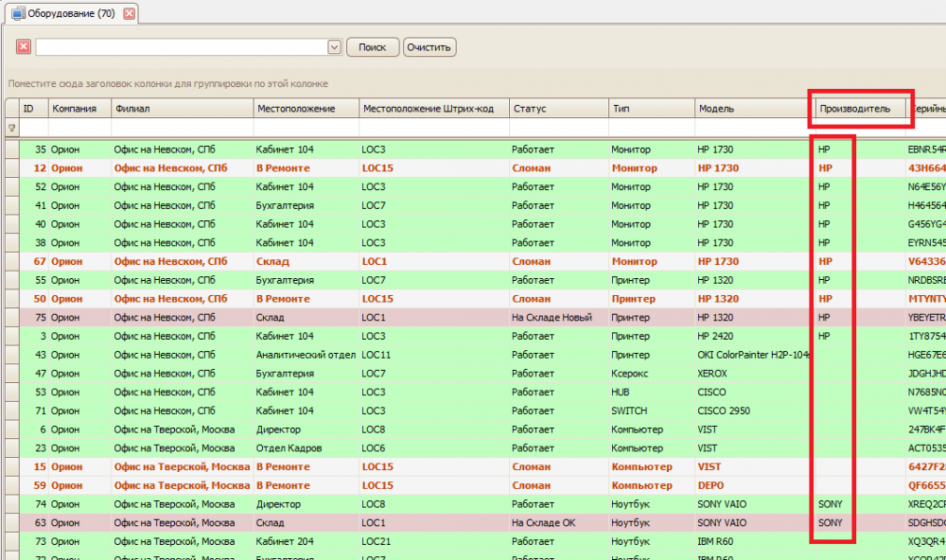
Task: Select the SONY VAIO row ID 74
Action: 476,504
